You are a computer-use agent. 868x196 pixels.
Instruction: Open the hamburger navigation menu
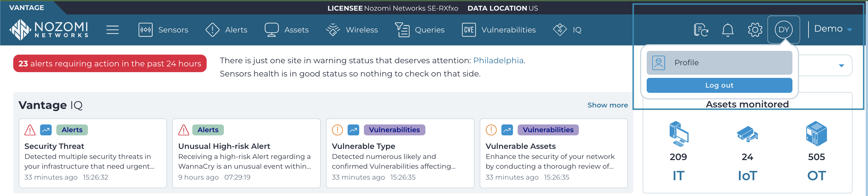coord(112,30)
